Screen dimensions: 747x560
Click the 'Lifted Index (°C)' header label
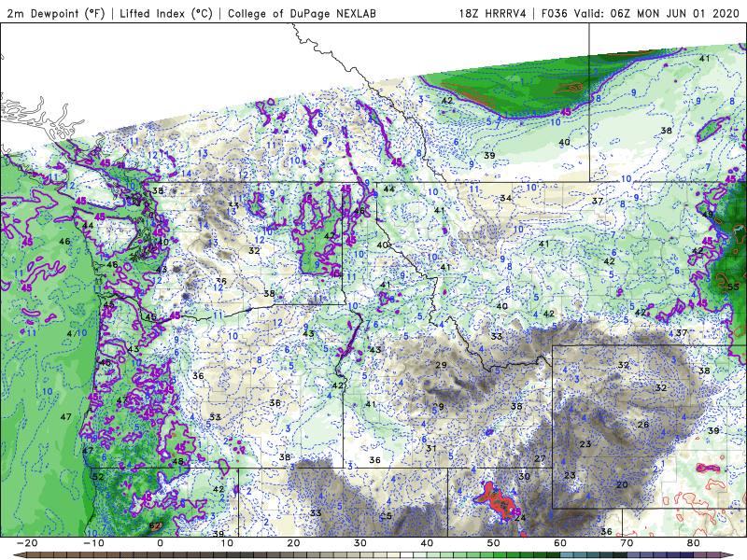pyautogui.click(x=166, y=13)
